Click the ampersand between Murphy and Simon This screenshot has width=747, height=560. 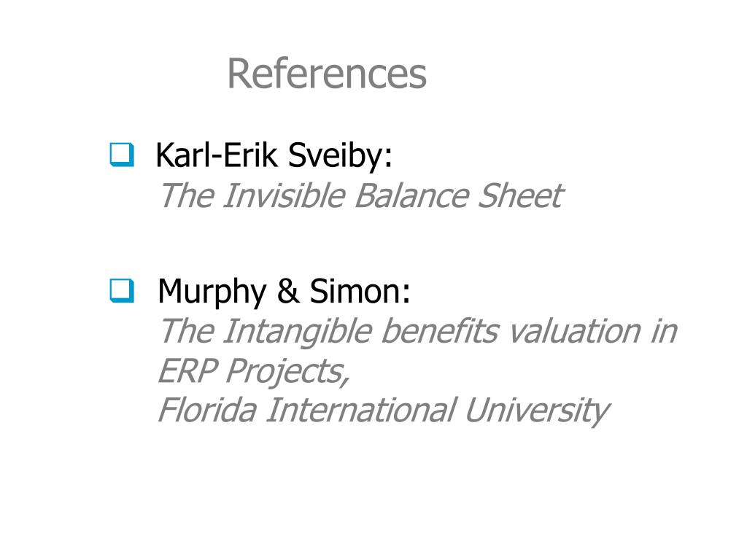click(x=288, y=291)
